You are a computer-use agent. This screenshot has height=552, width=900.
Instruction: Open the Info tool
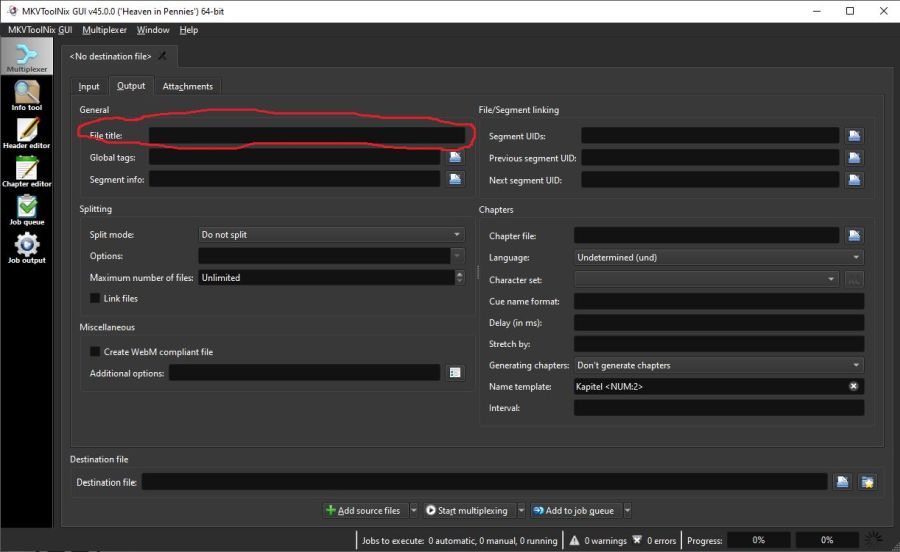click(26, 95)
